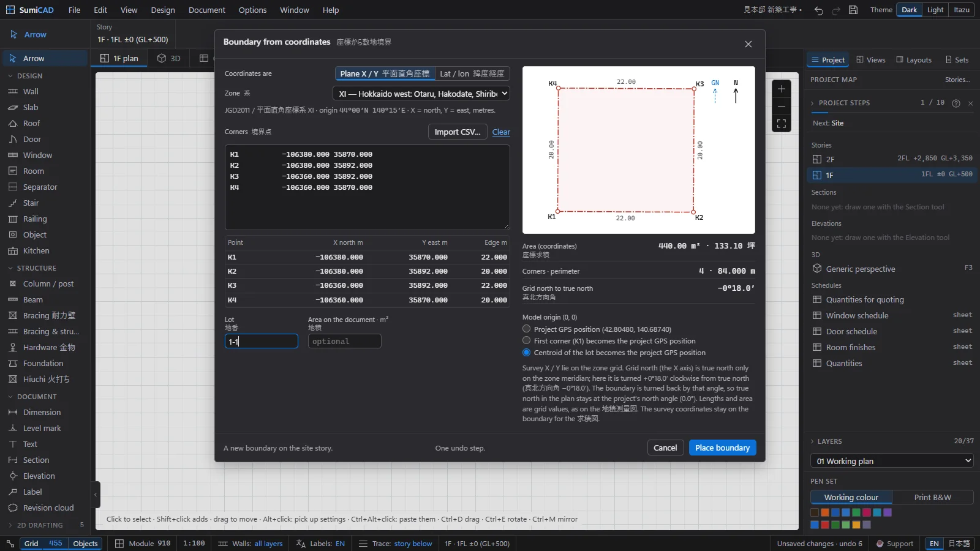
Task: Select the Revision cloud tool
Action: coord(45,508)
